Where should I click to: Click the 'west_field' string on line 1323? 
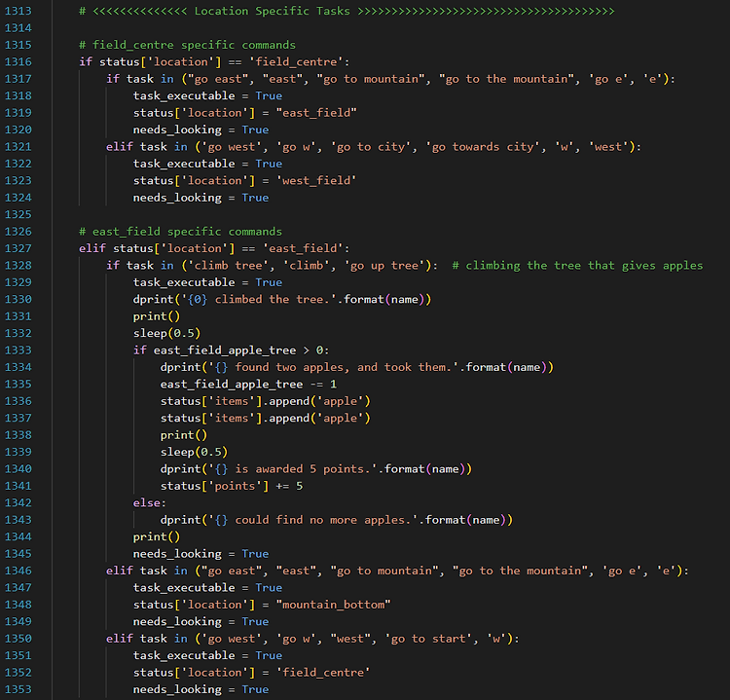tap(316, 180)
